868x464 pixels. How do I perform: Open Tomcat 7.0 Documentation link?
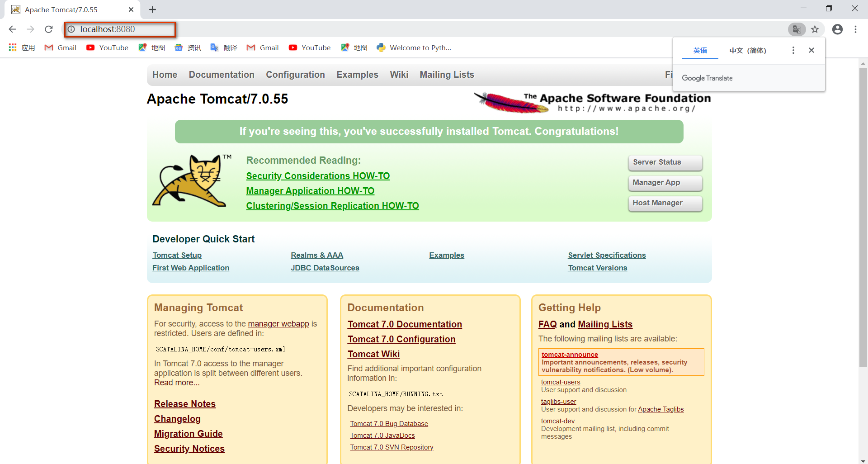(x=405, y=324)
